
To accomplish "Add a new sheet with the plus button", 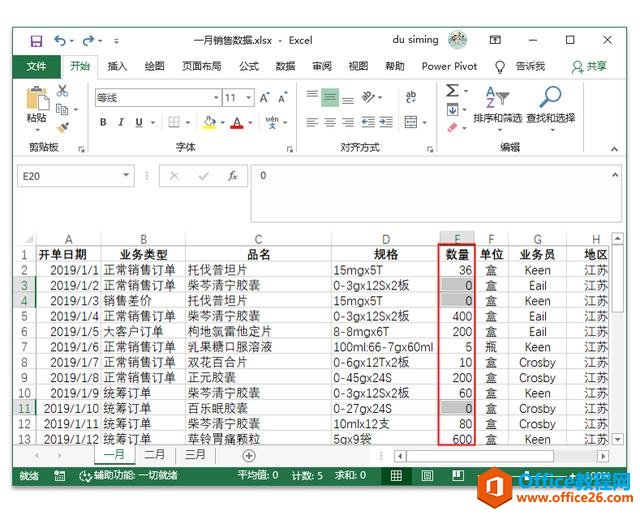I will [249, 455].
